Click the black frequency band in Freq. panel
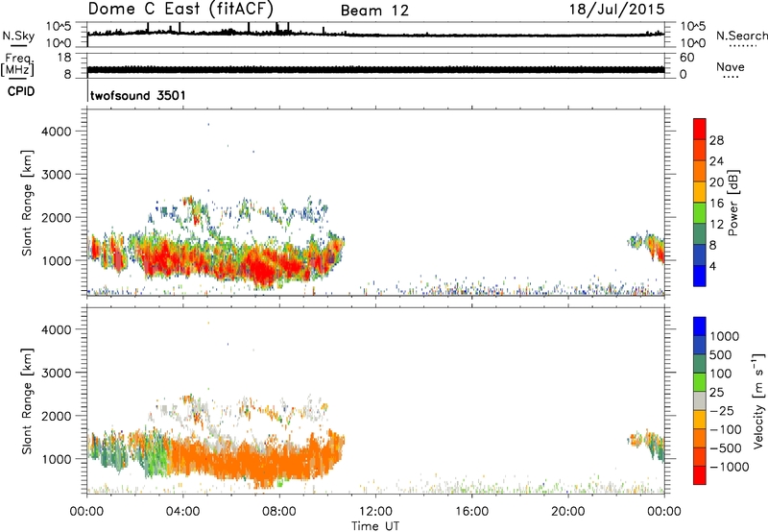Screen dimensions: 768x532 (x=375, y=69)
